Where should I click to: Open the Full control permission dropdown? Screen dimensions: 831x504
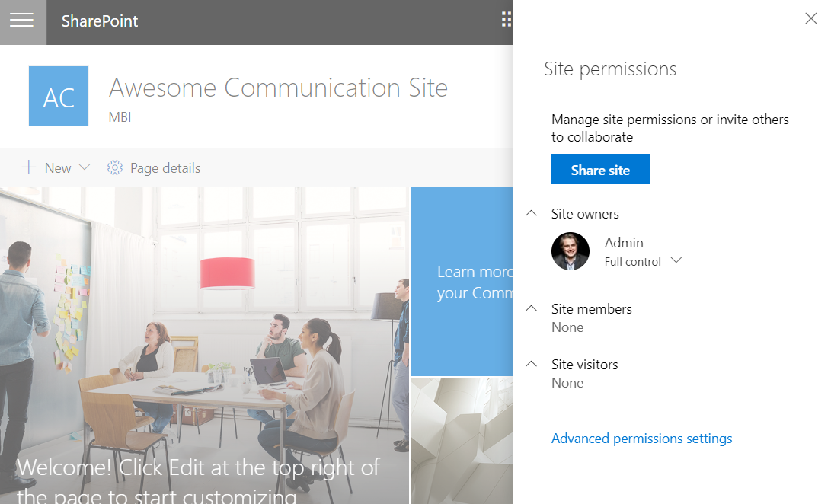click(676, 261)
